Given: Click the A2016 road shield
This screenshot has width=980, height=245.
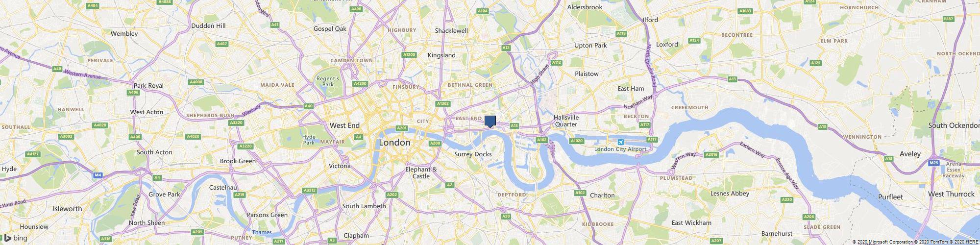Looking at the screenshot, I should point(711,154).
